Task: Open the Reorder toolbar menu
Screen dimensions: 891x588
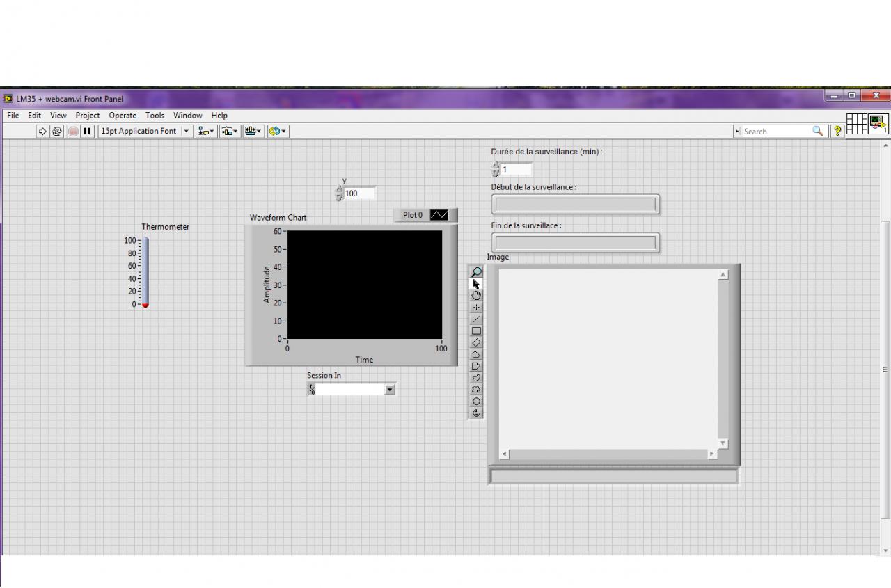Action: (278, 131)
